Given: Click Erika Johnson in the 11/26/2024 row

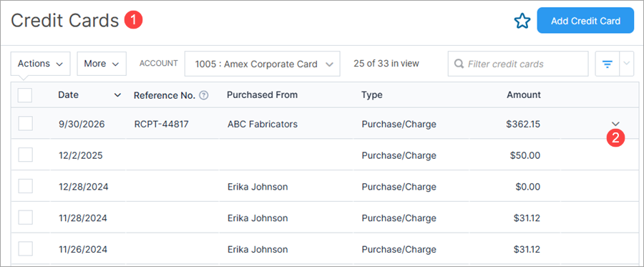Looking at the screenshot, I should 258,249.
